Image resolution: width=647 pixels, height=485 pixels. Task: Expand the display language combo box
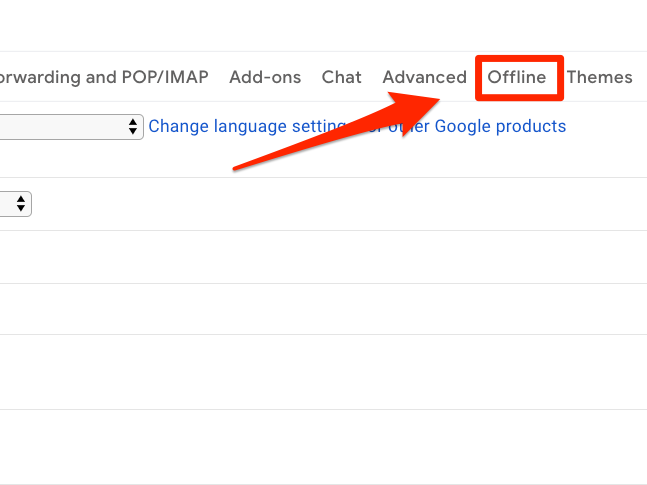tap(70, 127)
